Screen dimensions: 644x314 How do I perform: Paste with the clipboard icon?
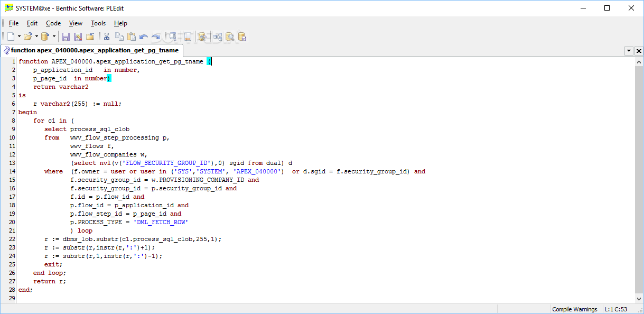(132, 36)
